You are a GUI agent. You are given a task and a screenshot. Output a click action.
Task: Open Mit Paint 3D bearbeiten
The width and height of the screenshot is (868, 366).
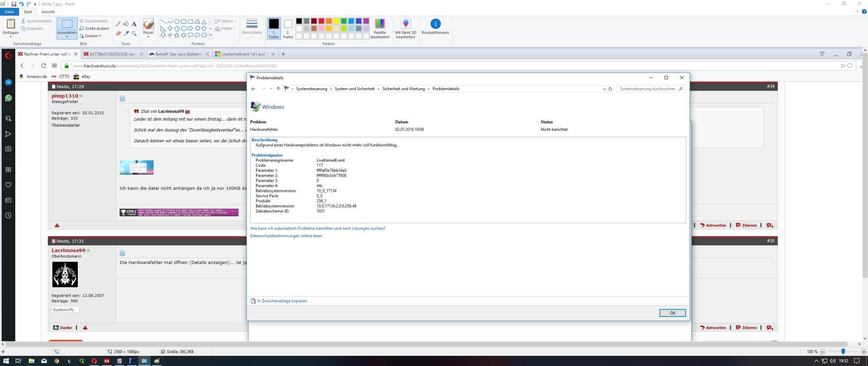[406, 29]
